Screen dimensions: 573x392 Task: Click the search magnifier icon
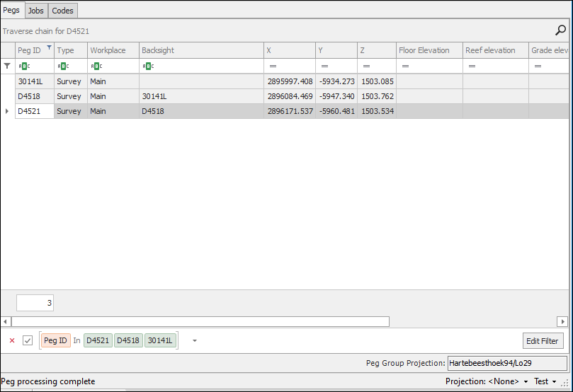coord(560,30)
